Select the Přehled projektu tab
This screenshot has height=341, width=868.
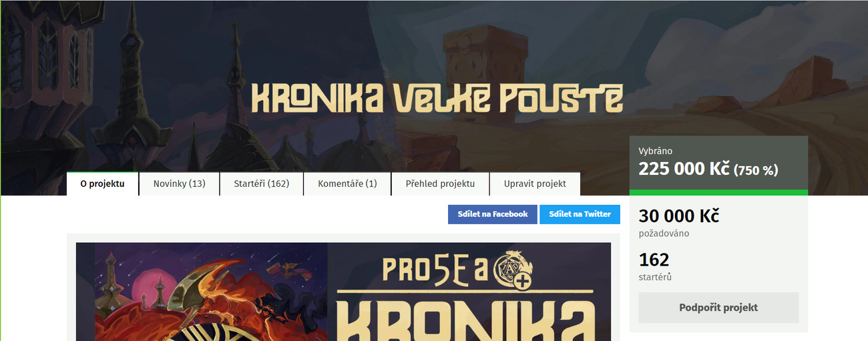pyautogui.click(x=440, y=184)
